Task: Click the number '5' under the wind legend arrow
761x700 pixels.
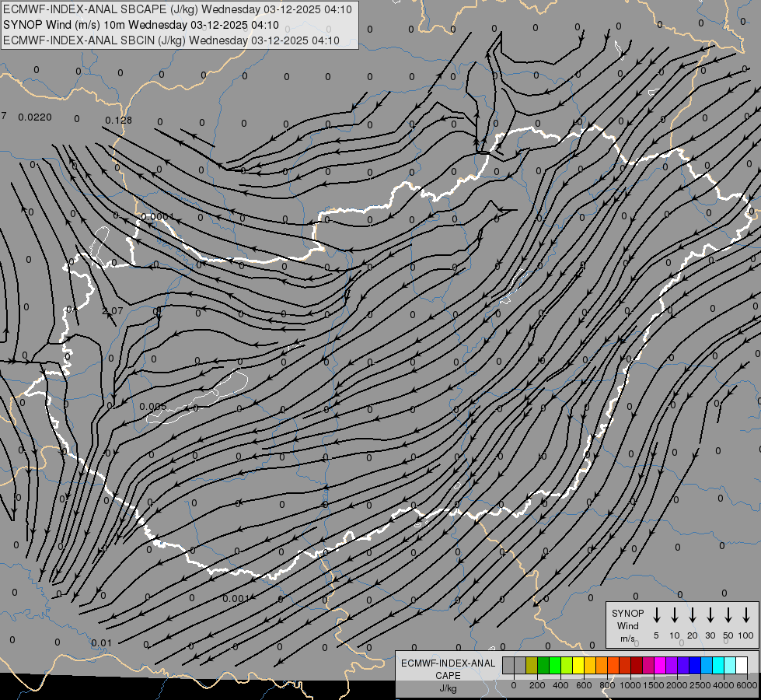Action: pyautogui.click(x=656, y=635)
